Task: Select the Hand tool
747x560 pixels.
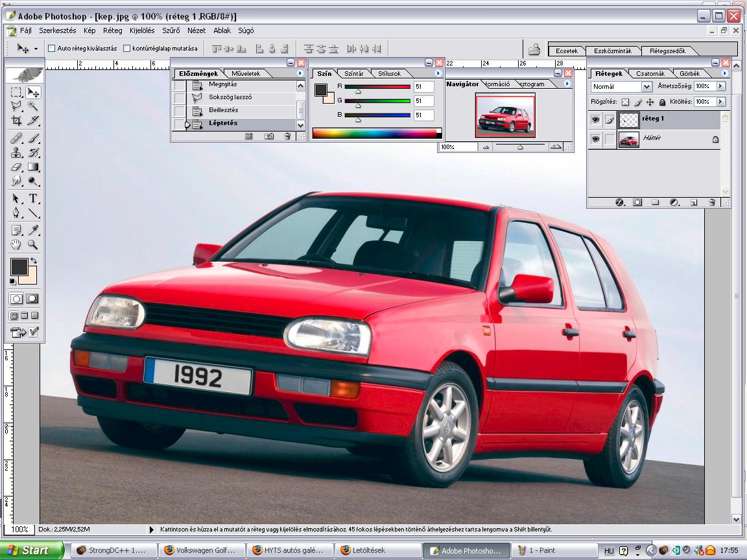Action: [17, 245]
